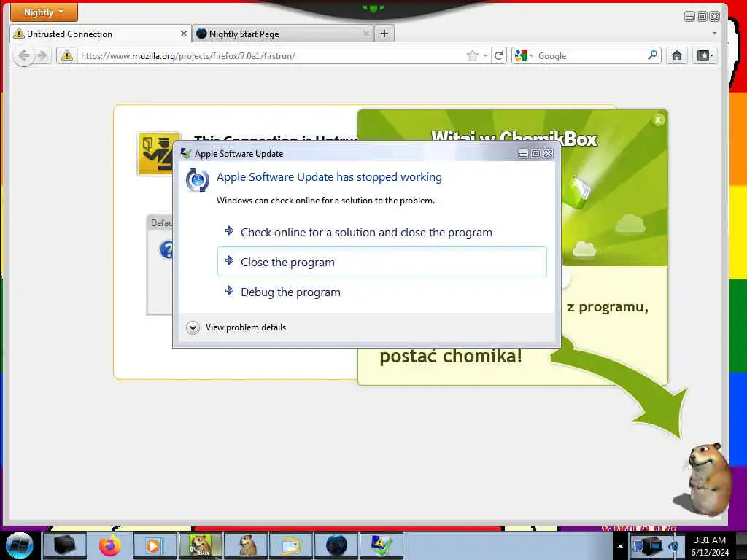Switch to the Untrusted Connection tab
The height and width of the screenshot is (560, 747).
100,34
